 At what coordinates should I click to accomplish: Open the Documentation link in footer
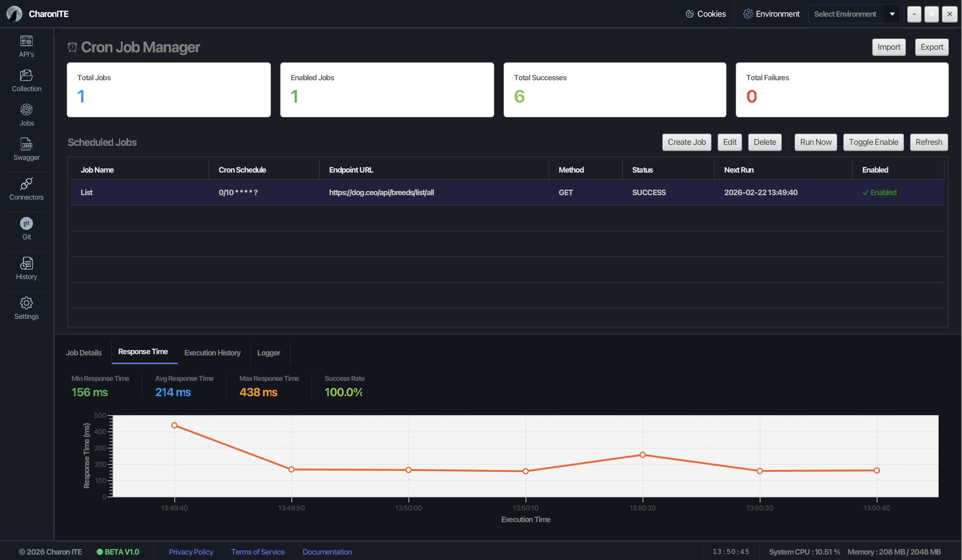coord(327,551)
